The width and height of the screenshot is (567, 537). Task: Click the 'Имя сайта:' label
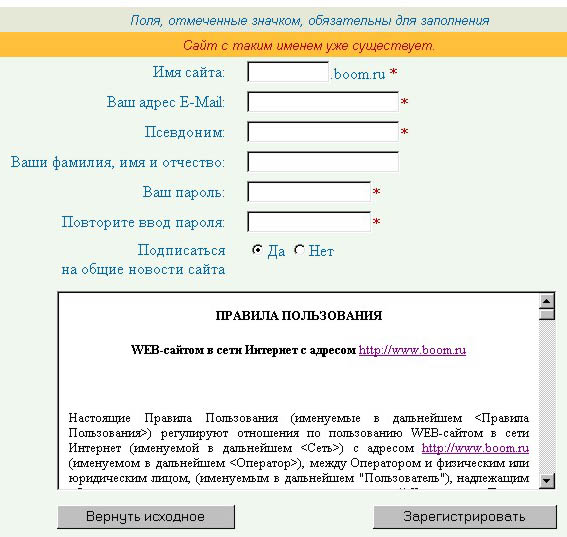(188, 72)
